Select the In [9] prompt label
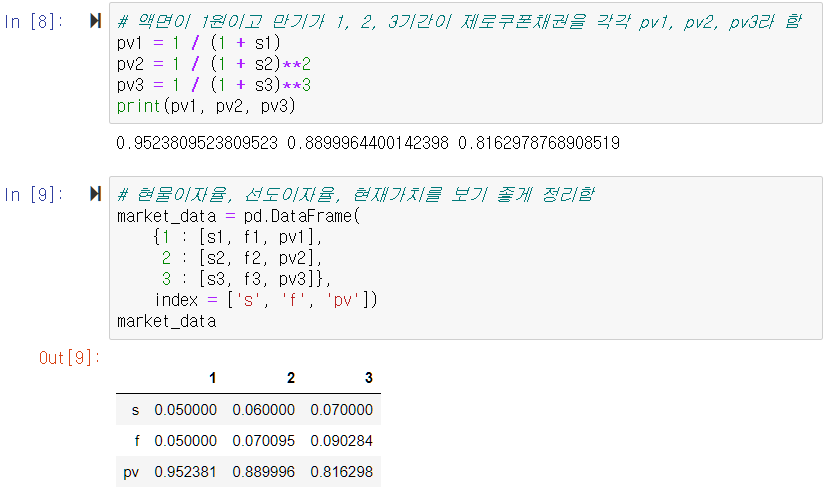828x494 pixels. (x=34, y=195)
